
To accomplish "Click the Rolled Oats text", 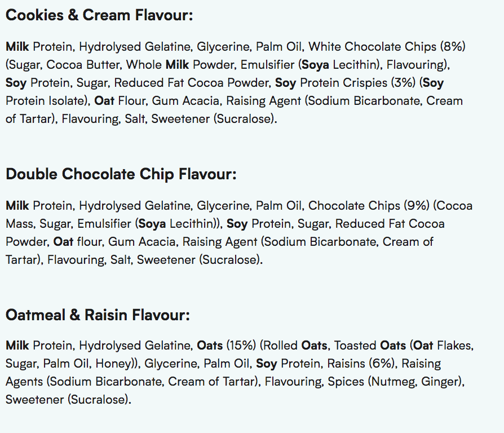I will coord(297,344).
